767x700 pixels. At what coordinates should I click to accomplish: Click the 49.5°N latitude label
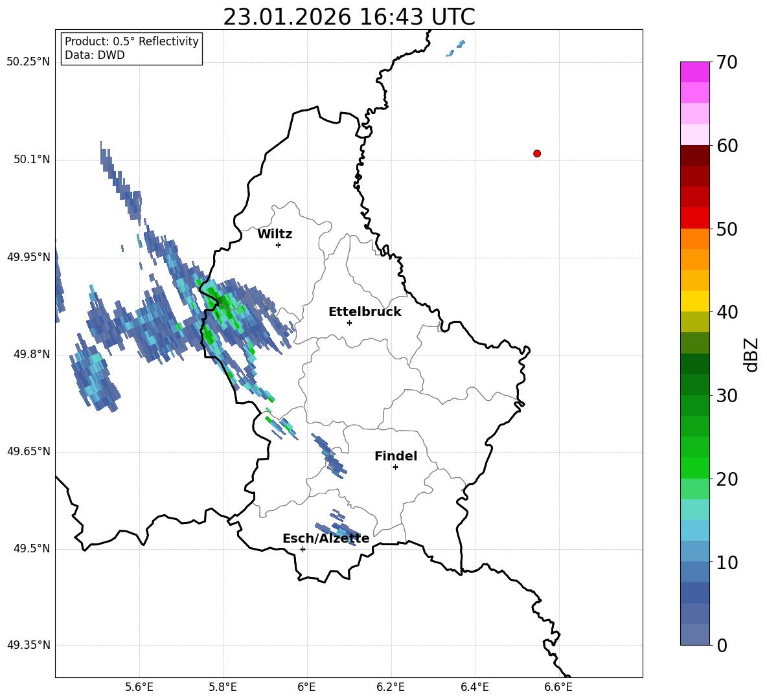32,548
